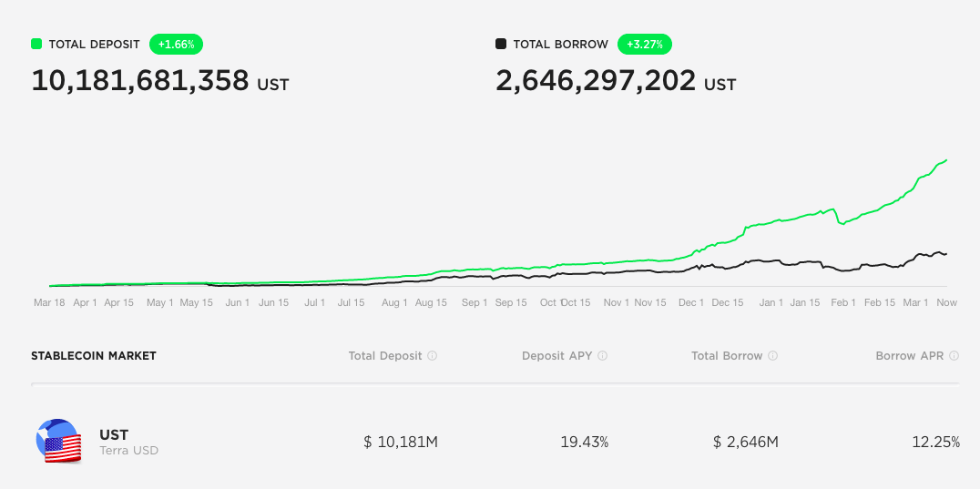Image resolution: width=980 pixels, height=489 pixels.
Task: Click the 2,646,297,202 UST borrow total
Action: (597, 81)
